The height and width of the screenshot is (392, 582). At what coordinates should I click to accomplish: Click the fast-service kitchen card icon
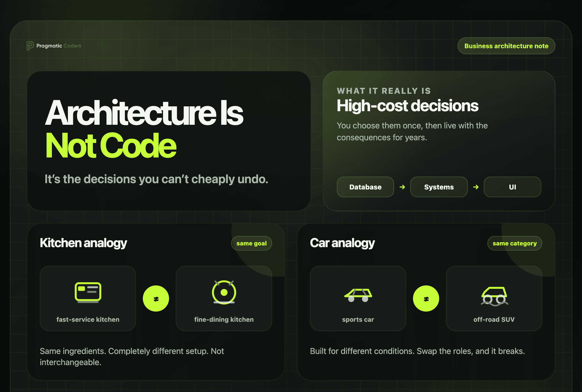(x=88, y=292)
